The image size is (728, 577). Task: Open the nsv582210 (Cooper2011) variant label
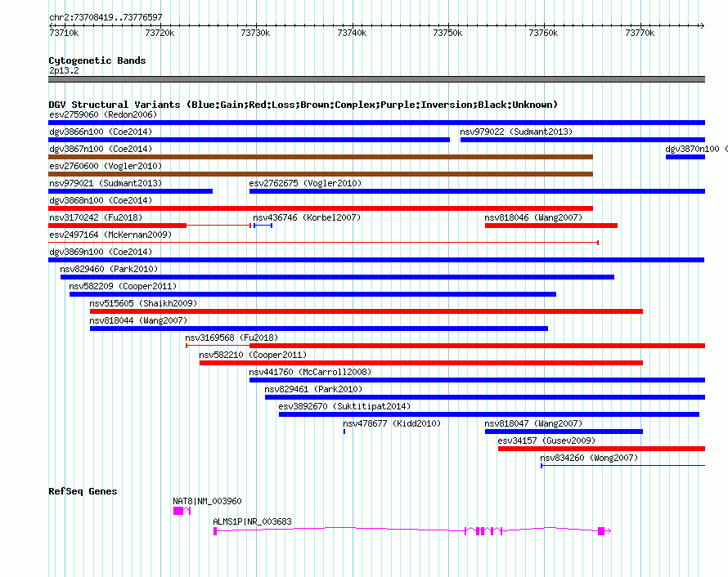pyautogui.click(x=253, y=355)
